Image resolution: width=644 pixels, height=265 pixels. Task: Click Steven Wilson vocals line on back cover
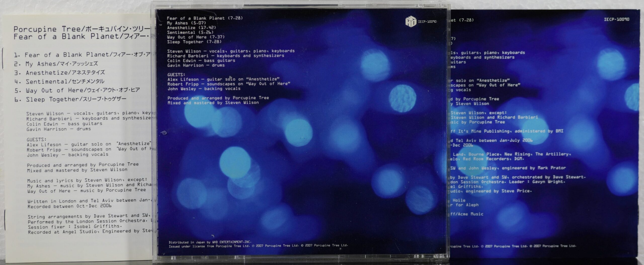tap(231, 51)
